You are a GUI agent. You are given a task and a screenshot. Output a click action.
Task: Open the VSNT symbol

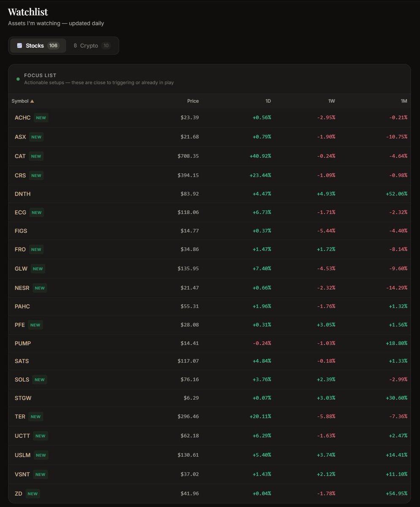point(22,474)
